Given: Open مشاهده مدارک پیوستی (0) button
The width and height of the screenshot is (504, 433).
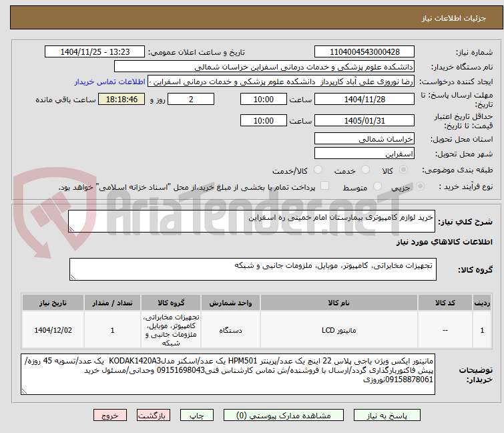Looking at the screenshot, I should (283, 416).
